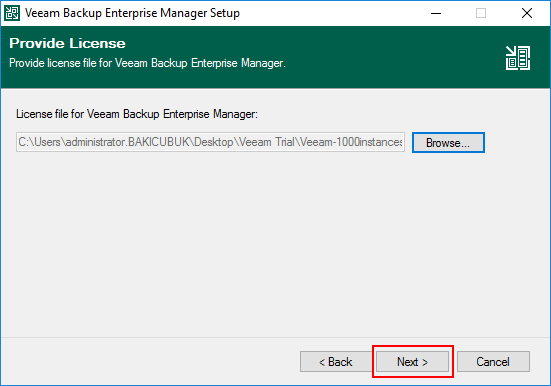
Task: Click blank space right of Browse button
Action: (517, 143)
